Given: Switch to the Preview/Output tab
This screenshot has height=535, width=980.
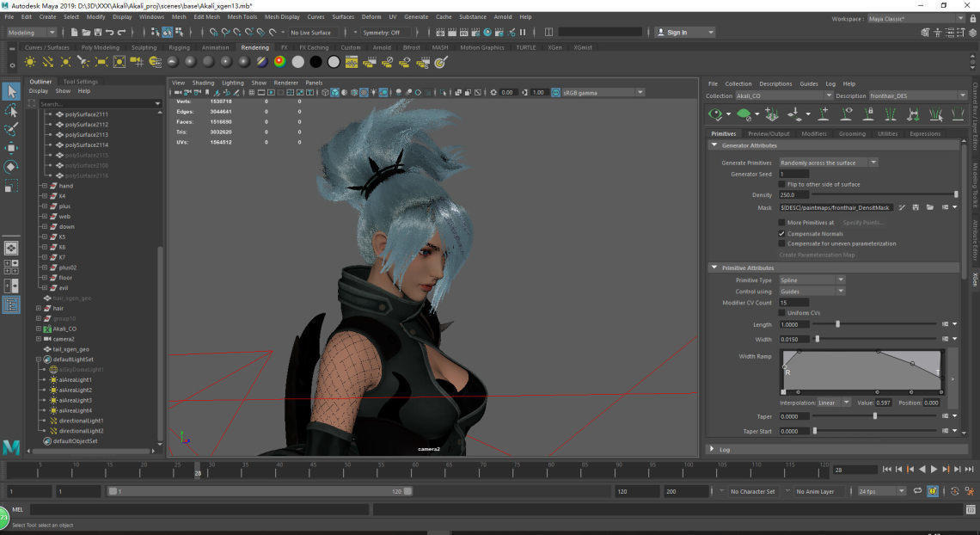Looking at the screenshot, I should coord(769,134).
